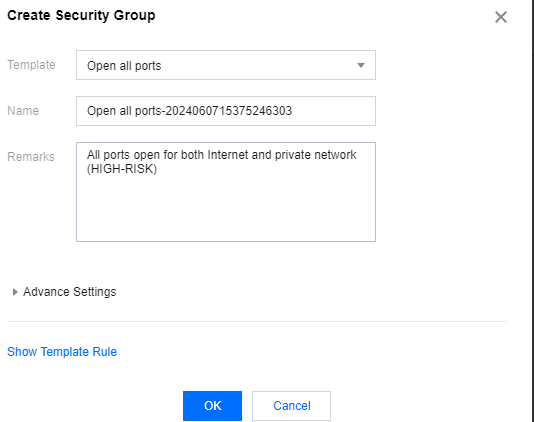Click the Template dropdown arrow
Image resolution: width=534 pixels, height=422 pixels.
pyautogui.click(x=361, y=65)
